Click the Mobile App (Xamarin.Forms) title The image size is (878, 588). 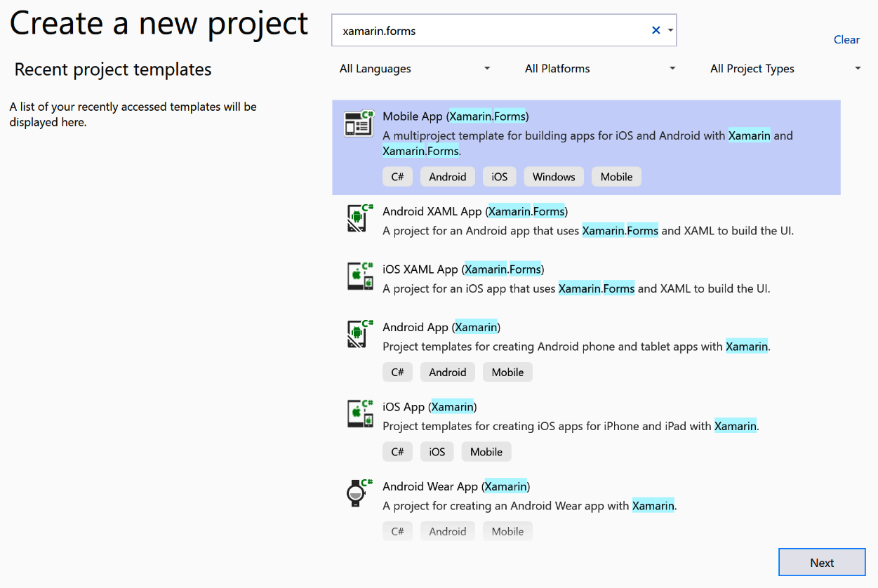coord(455,116)
